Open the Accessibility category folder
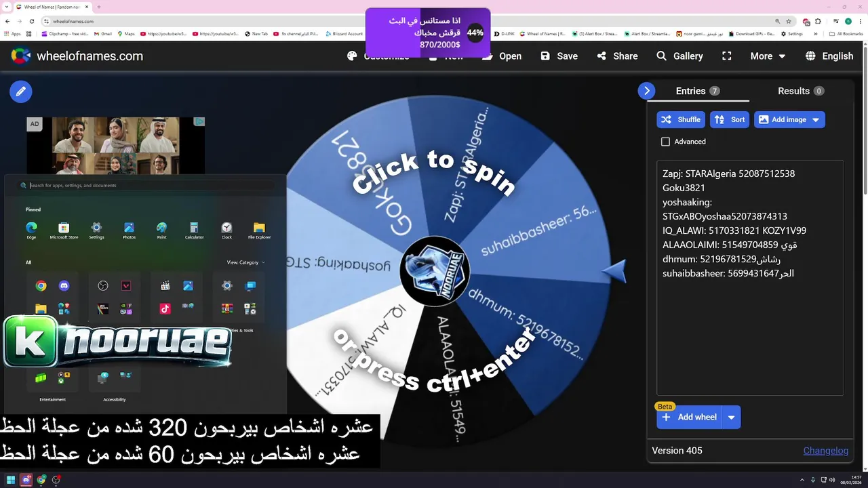Viewport: 868px width, 488px height. click(x=115, y=384)
